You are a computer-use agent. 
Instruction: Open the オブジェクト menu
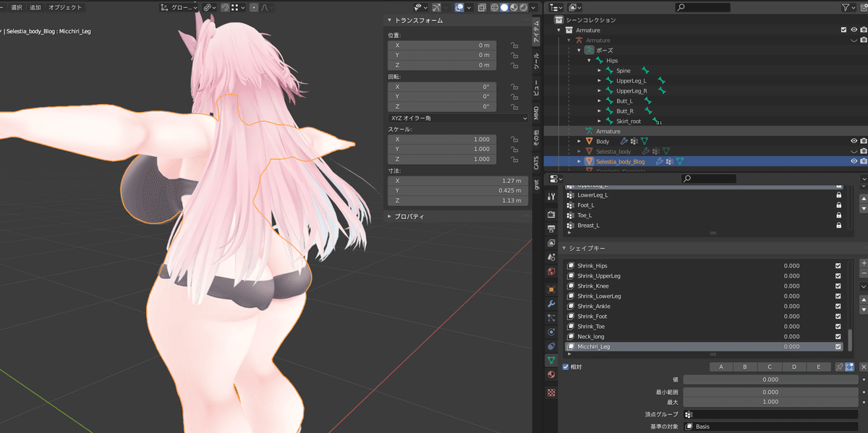[65, 7]
